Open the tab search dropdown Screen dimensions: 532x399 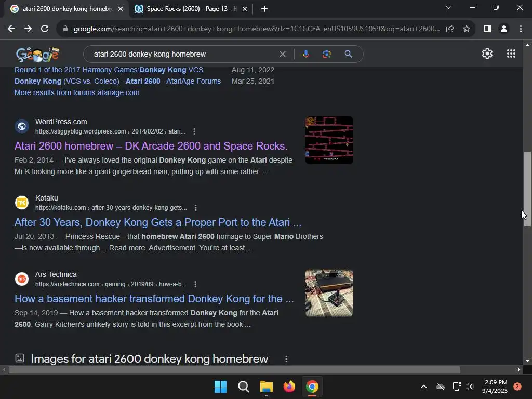[x=448, y=7]
